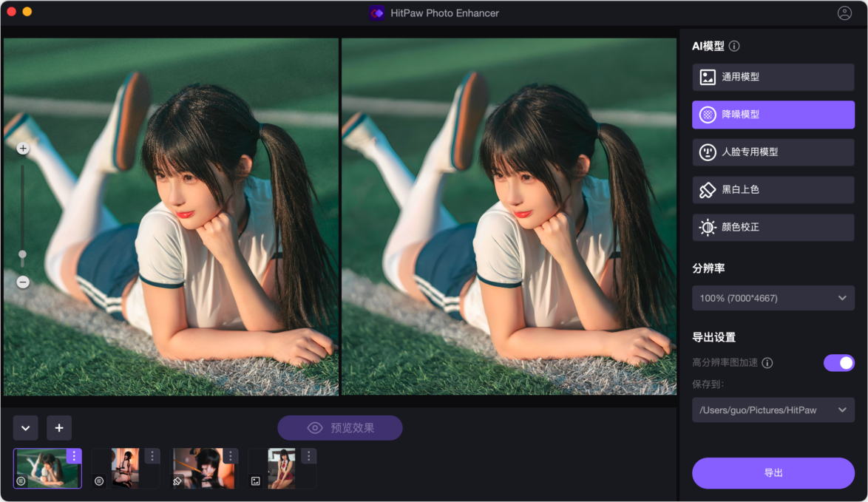This screenshot has height=502, width=868.
Task: Select the 通用模型 model
Action: [x=773, y=77]
